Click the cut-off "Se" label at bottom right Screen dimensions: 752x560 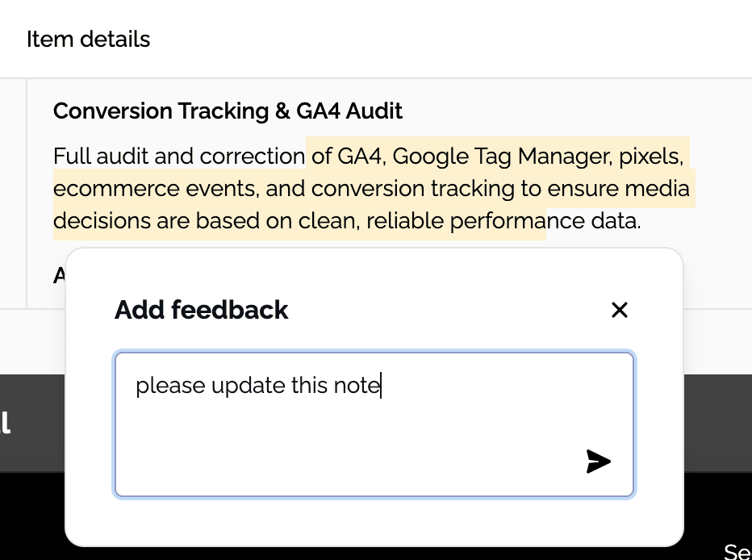[x=737, y=551]
